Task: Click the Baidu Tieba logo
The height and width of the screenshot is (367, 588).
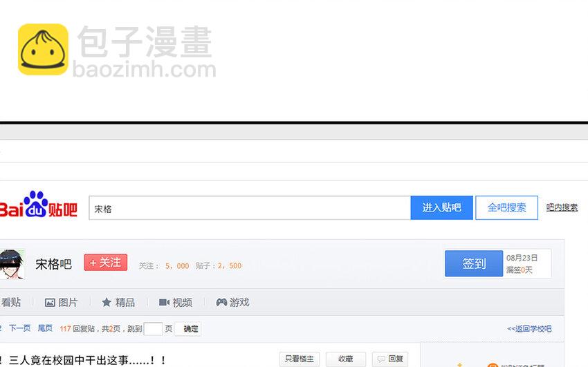Action: tap(38, 205)
